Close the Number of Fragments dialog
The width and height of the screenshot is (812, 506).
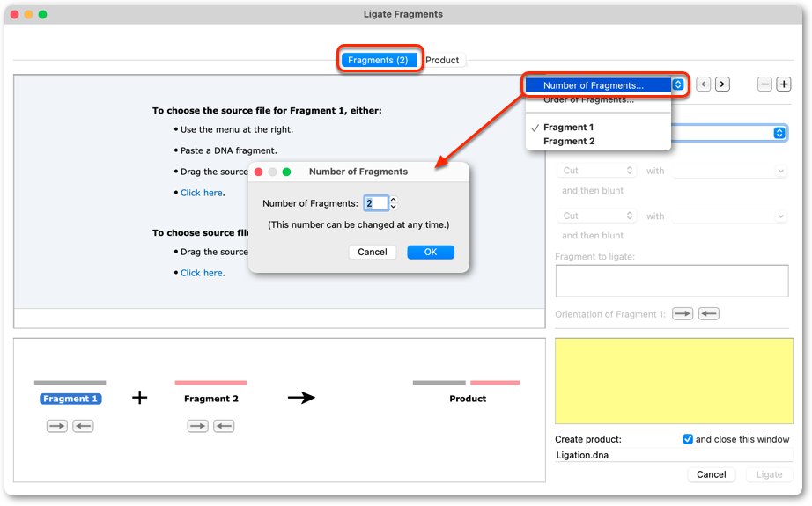258,172
